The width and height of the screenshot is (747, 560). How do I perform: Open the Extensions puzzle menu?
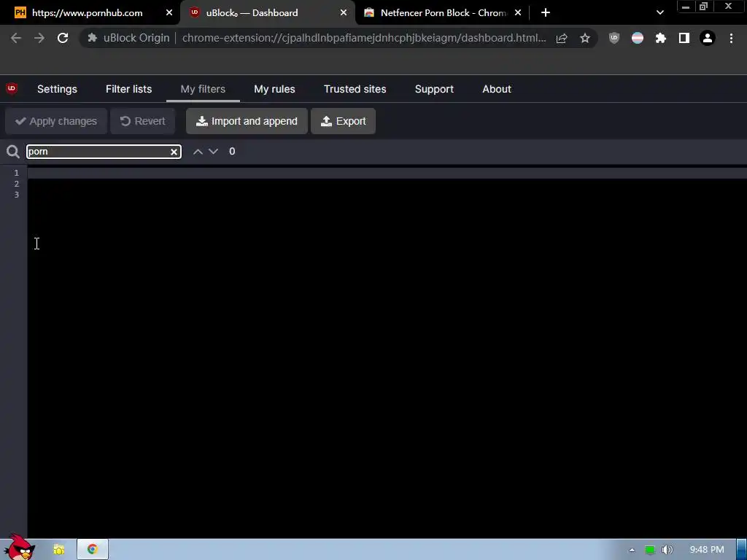pos(661,38)
